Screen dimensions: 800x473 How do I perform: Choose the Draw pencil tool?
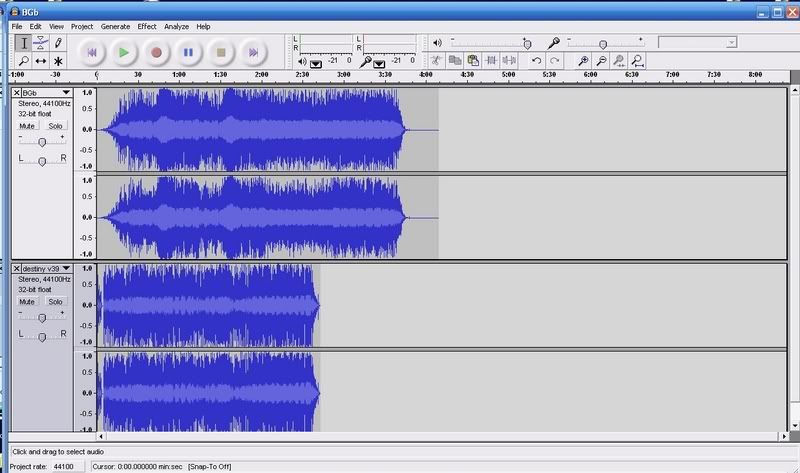pyautogui.click(x=59, y=43)
